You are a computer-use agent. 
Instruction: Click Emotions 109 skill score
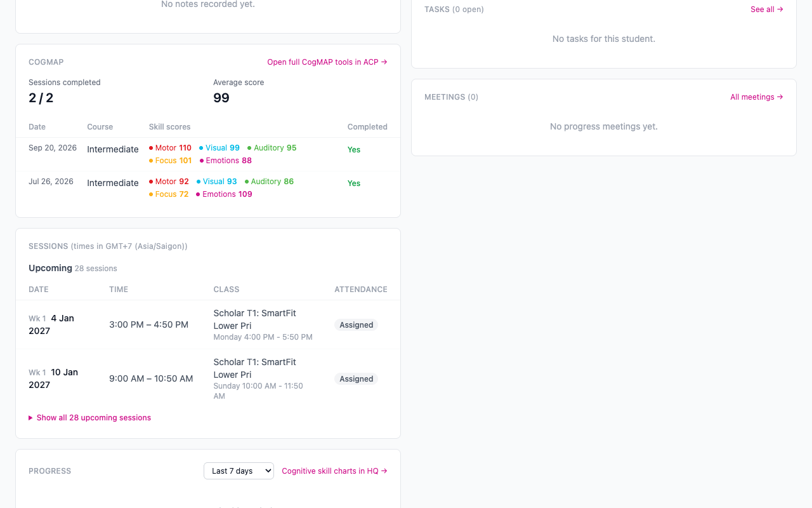(224, 194)
